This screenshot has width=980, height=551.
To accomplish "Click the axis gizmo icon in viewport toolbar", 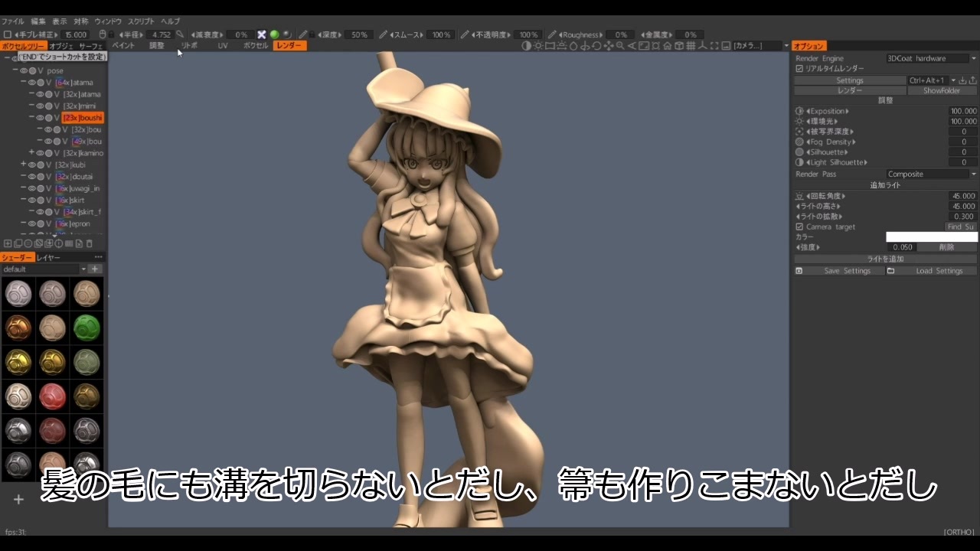I will [x=702, y=46].
